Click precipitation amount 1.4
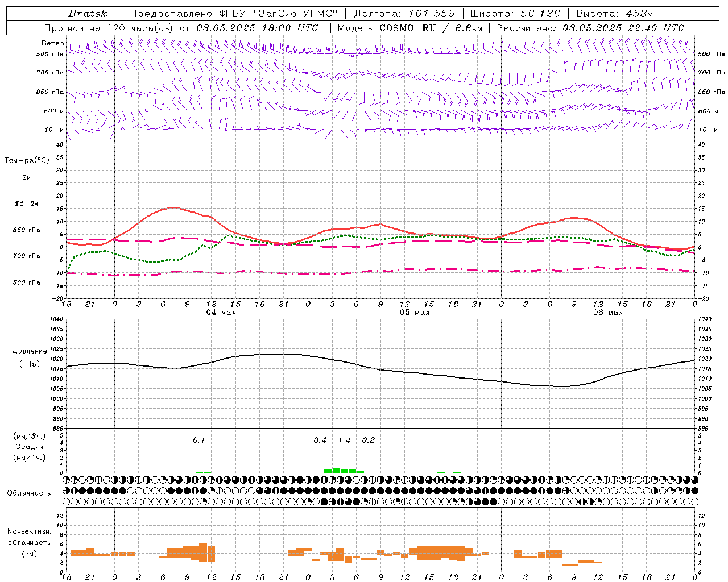 tap(344, 440)
